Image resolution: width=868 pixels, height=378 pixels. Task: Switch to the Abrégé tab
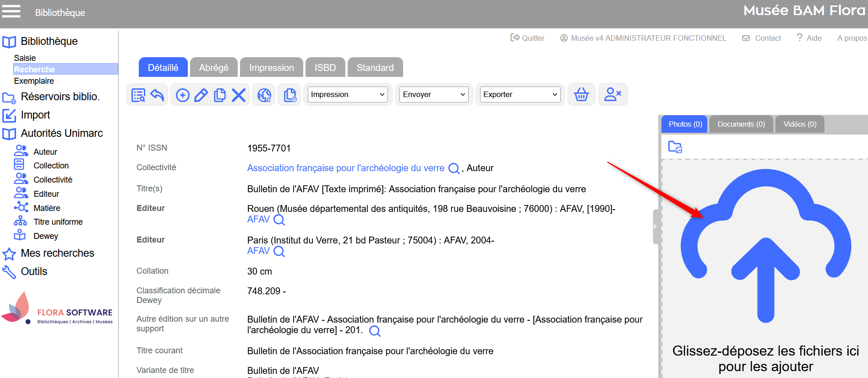point(213,68)
